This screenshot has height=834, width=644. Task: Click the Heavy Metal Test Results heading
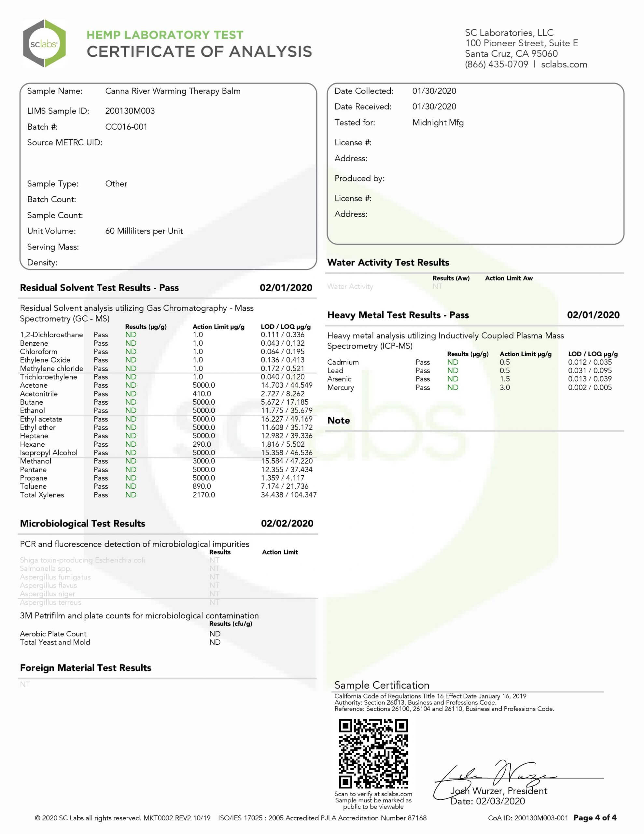point(398,315)
